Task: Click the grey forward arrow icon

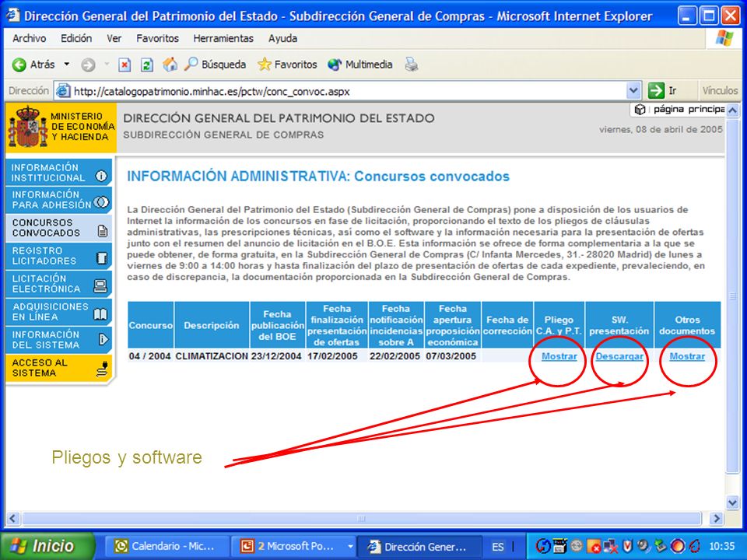Action: click(88, 65)
